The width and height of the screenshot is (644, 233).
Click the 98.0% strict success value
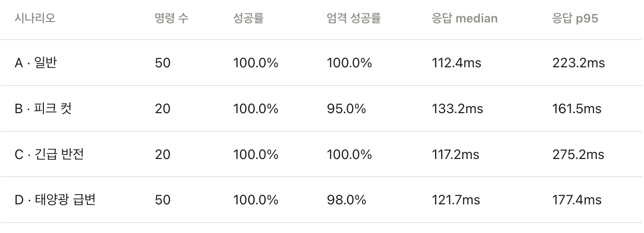pos(347,200)
